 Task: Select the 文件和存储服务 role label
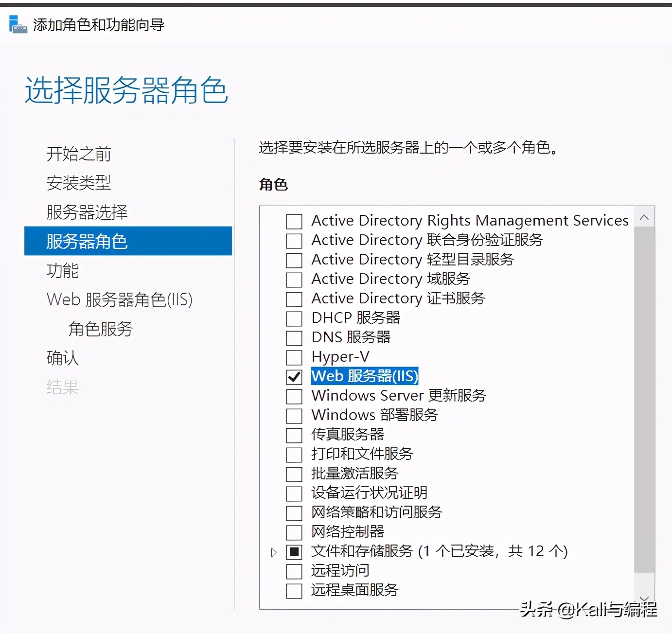click(x=440, y=551)
